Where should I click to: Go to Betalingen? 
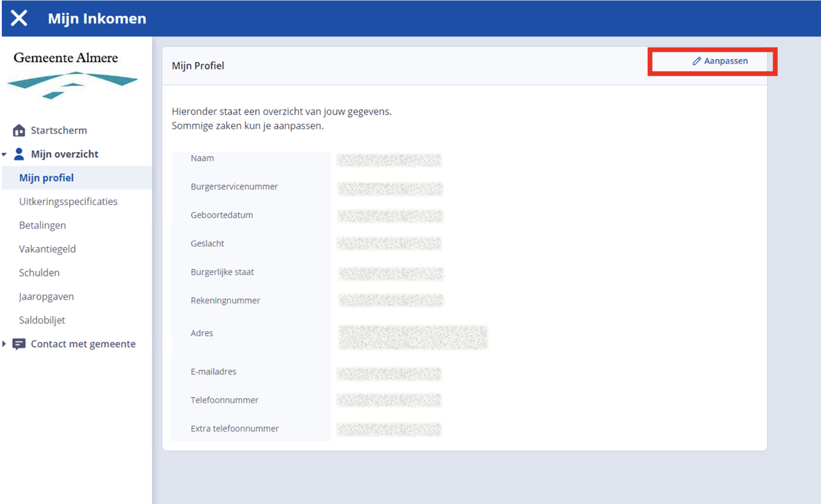(x=42, y=225)
